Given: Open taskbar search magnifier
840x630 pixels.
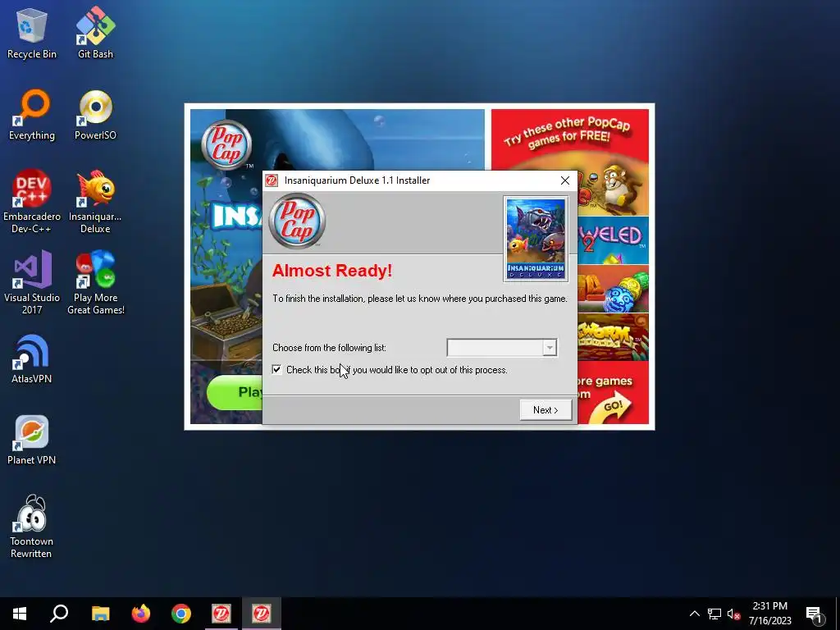Looking at the screenshot, I should pyautogui.click(x=59, y=614).
